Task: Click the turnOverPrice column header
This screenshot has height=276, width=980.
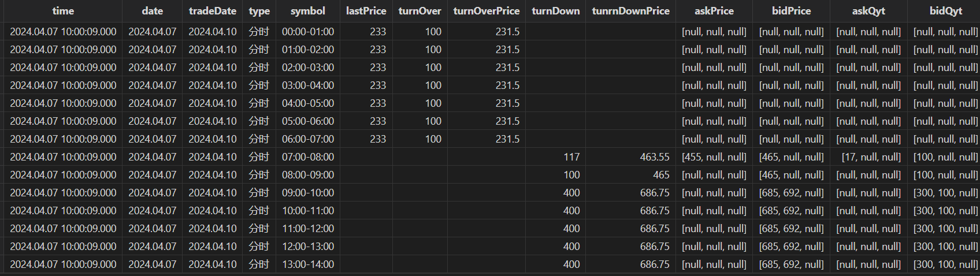Action: coord(486,11)
